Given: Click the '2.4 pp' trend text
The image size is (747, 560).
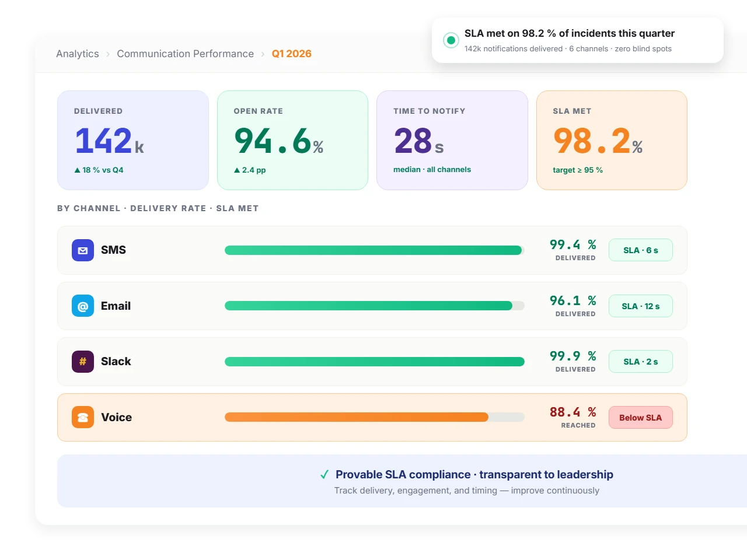Looking at the screenshot, I should pyautogui.click(x=250, y=170).
